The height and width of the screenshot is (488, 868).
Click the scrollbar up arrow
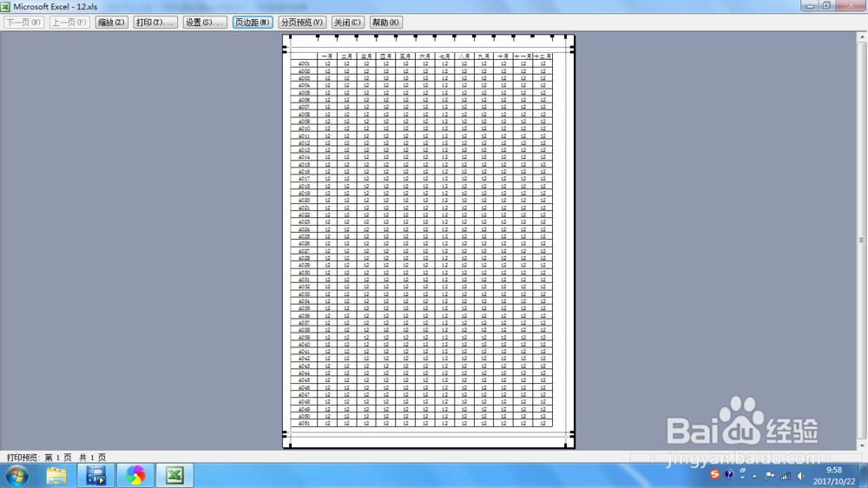coord(862,37)
